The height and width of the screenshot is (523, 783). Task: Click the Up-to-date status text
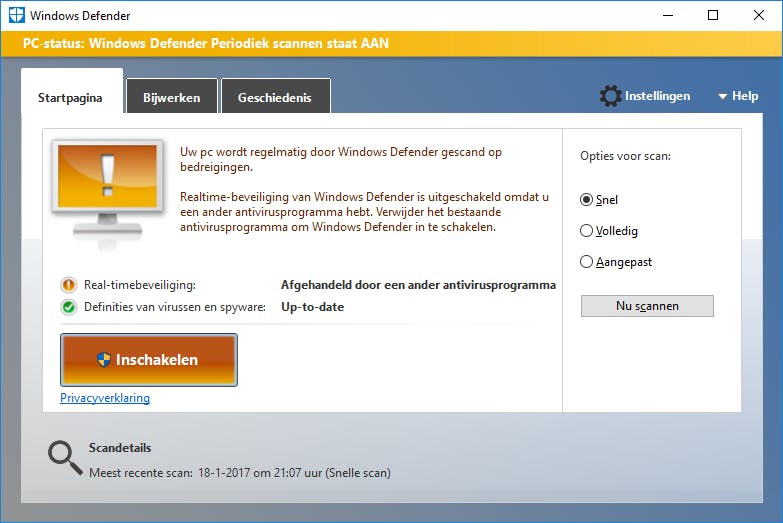(x=313, y=307)
